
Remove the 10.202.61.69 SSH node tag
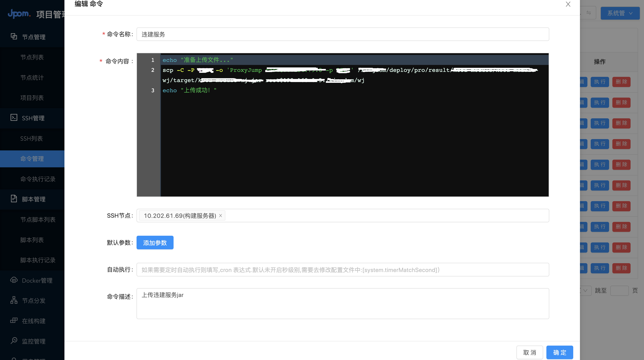tap(221, 216)
